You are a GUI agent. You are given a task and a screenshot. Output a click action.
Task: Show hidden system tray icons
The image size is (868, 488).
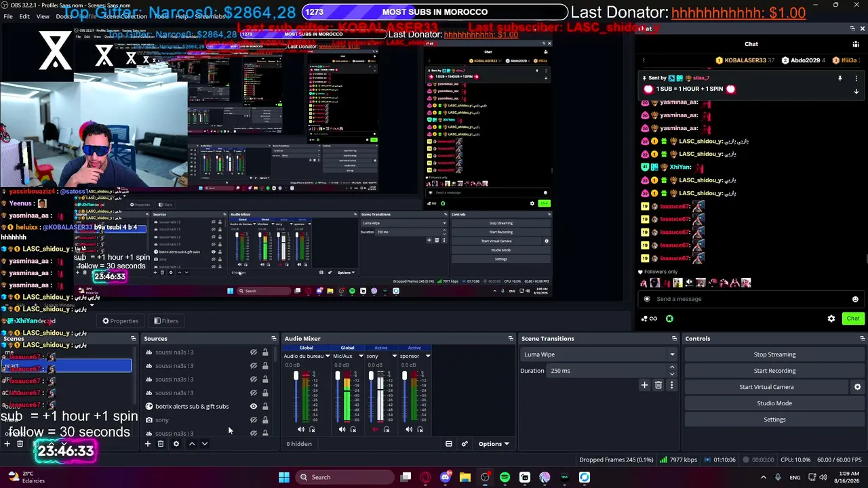tap(763, 477)
